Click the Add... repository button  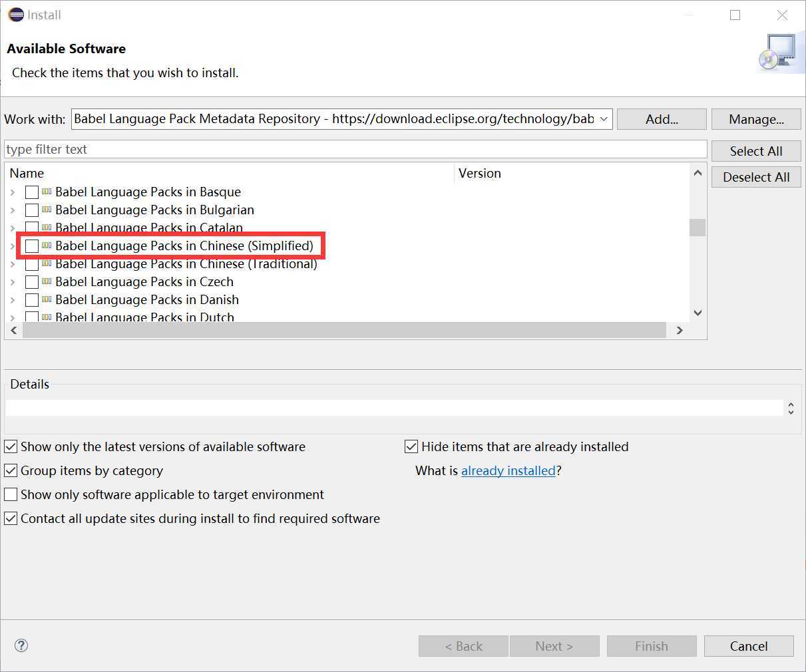point(662,119)
